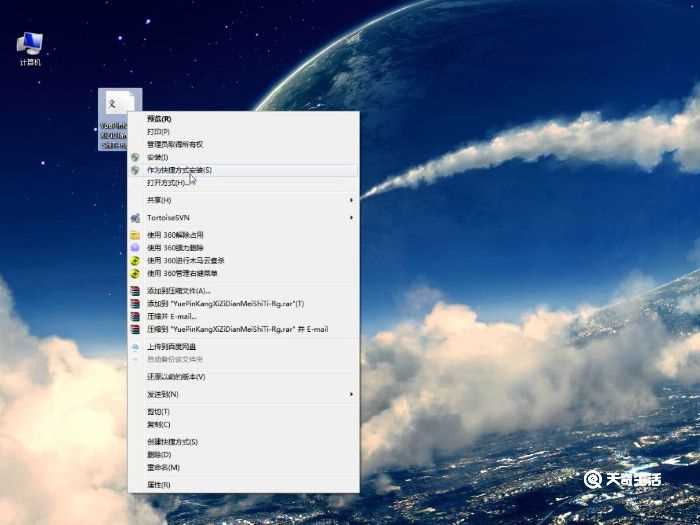Click the 360解除占用 folder icon

(x=135, y=235)
